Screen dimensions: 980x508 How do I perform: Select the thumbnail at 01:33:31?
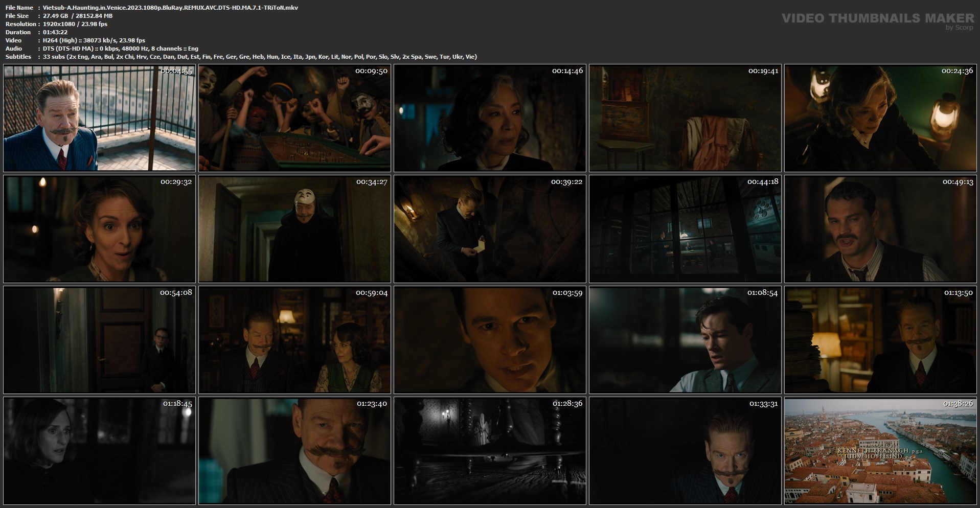(685, 451)
